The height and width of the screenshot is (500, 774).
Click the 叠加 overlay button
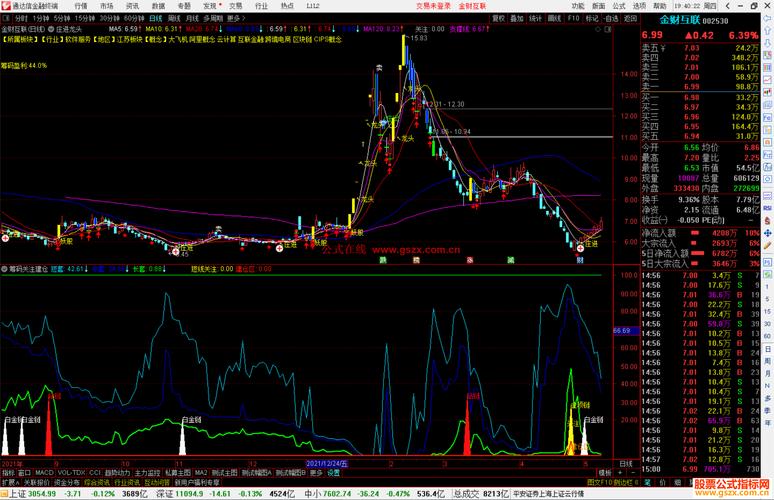pyautogui.click(x=517, y=18)
